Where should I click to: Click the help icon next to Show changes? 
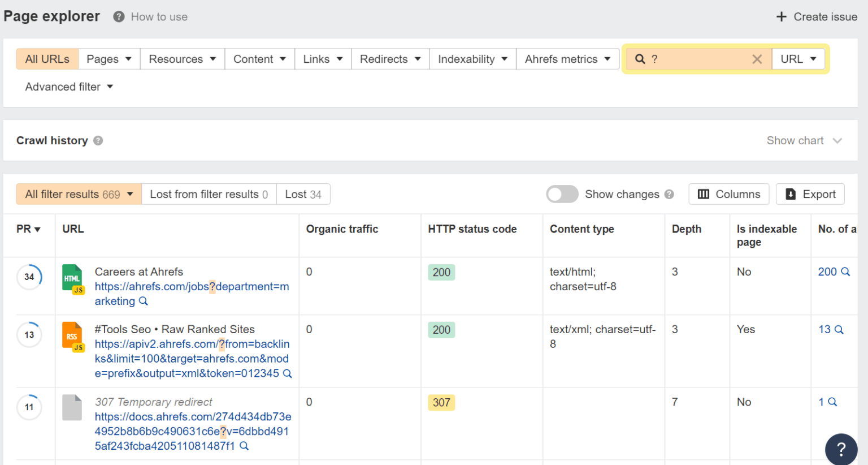tap(669, 194)
